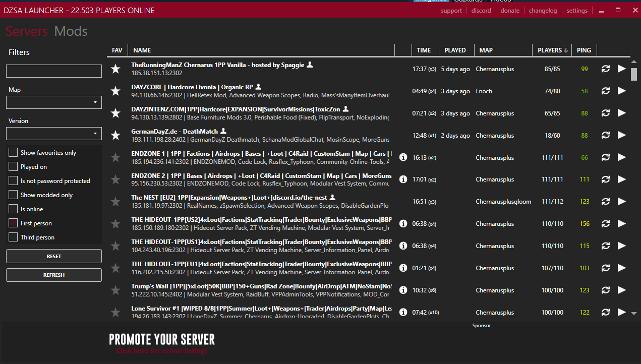The height and width of the screenshot is (364, 641).
Task: Open the donate link
Action: pos(510,11)
